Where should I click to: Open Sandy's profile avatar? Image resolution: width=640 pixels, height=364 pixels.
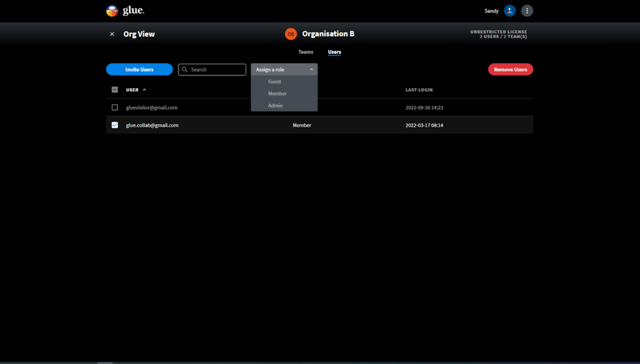coord(510,11)
